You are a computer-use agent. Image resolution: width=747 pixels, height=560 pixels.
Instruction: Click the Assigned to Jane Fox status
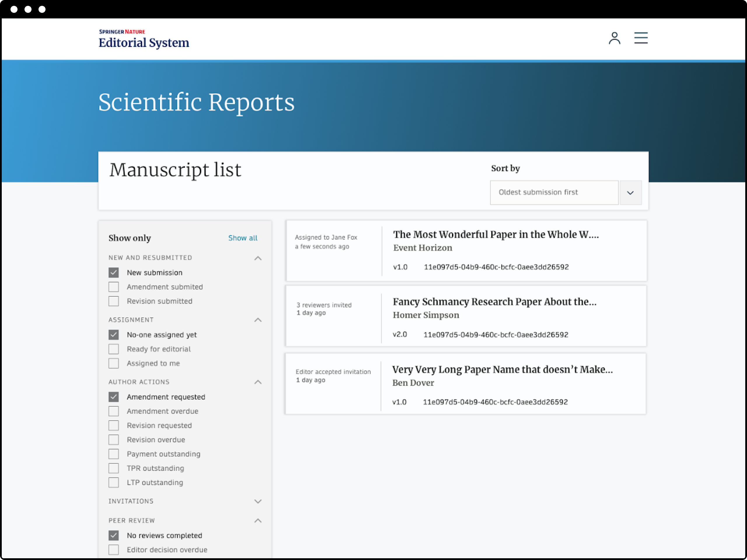tap(326, 238)
